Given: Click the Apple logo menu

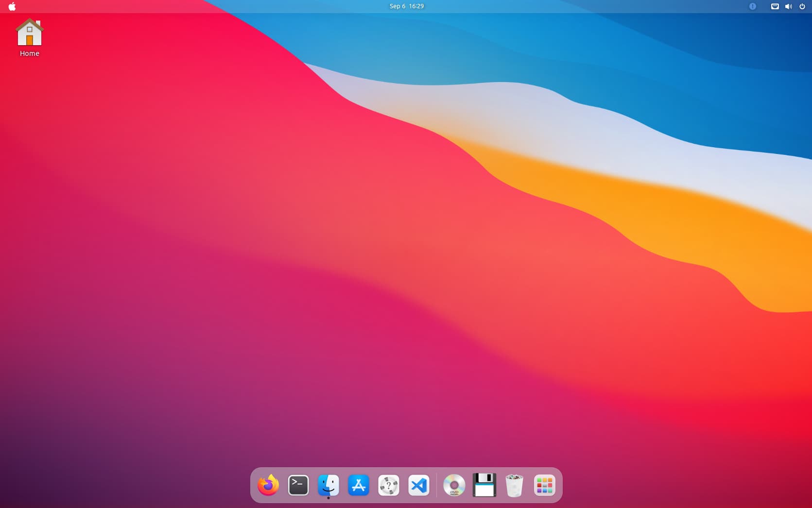Looking at the screenshot, I should pyautogui.click(x=12, y=6).
